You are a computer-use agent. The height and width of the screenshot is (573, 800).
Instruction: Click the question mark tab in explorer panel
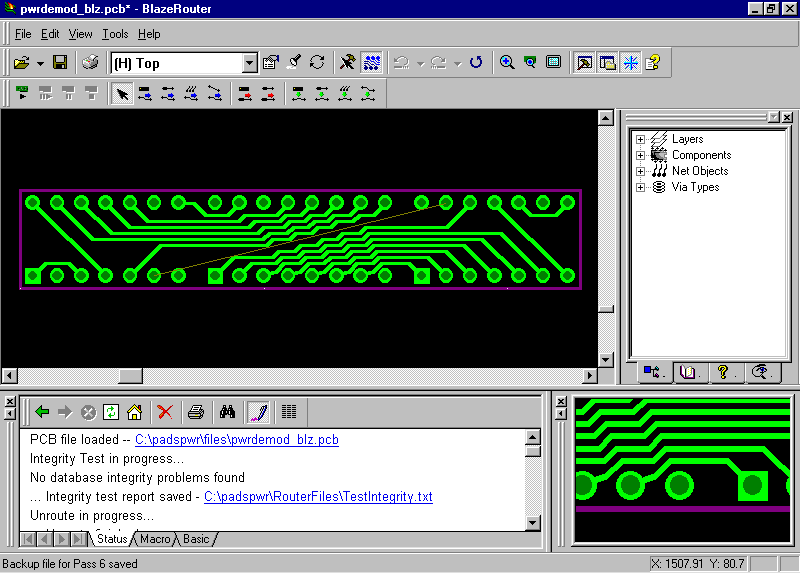(724, 372)
